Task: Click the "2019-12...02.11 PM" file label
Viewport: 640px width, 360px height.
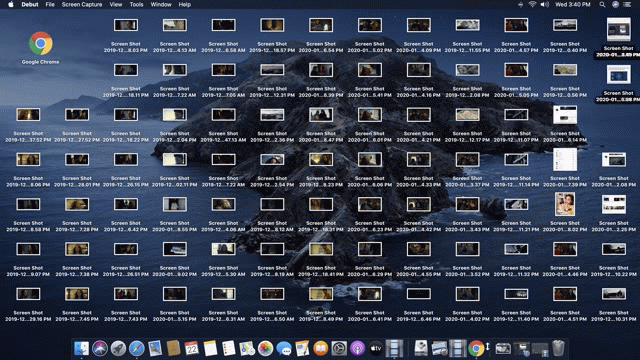Action: point(175,185)
